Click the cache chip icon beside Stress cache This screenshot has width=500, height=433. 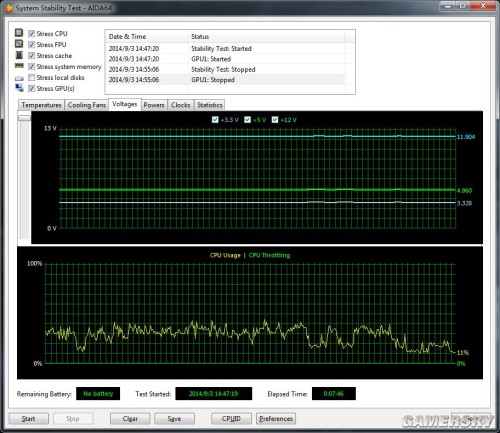pyautogui.click(x=19, y=55)
